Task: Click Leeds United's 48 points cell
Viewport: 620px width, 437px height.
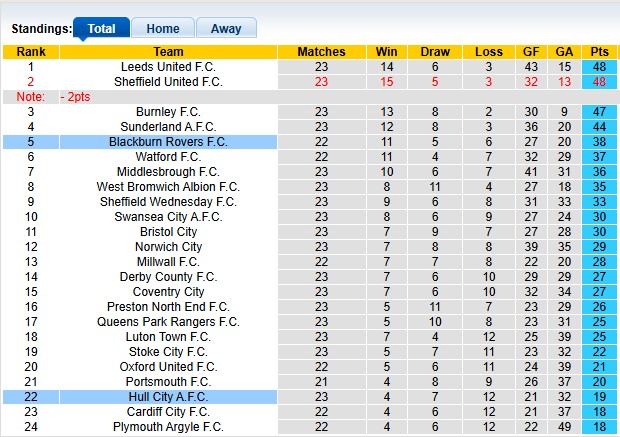Action: click(x=600, y=67)
